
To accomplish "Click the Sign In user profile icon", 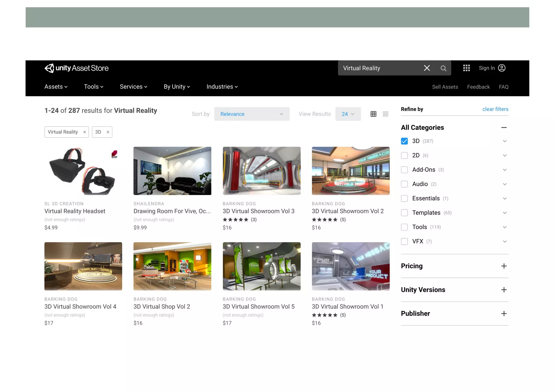I will coord(502,68).
